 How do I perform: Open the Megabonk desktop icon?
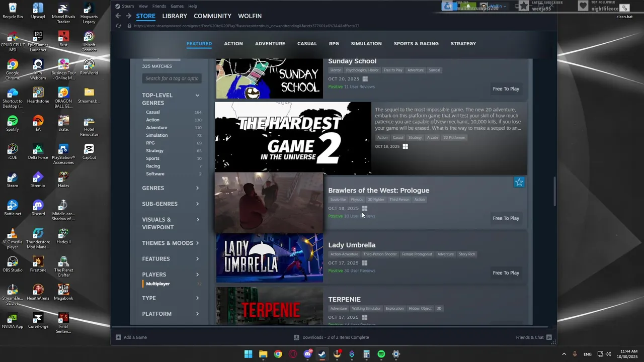pyautogui.click(x=63, y=292)
